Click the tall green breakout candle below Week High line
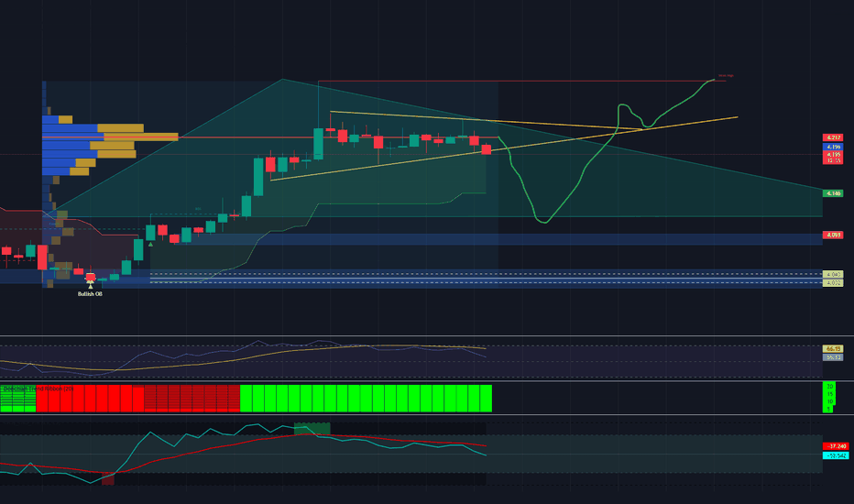Viewport: 854px width, 504px height. pos(318,144)
